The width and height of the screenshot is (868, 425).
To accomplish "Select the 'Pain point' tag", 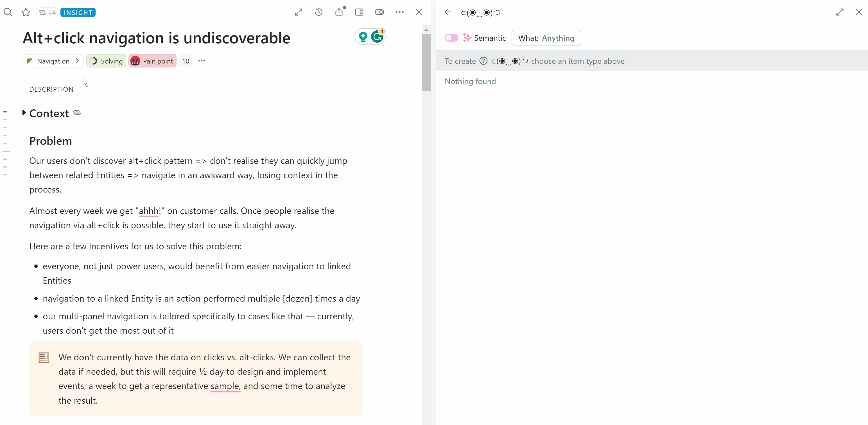I will [152, 61].
